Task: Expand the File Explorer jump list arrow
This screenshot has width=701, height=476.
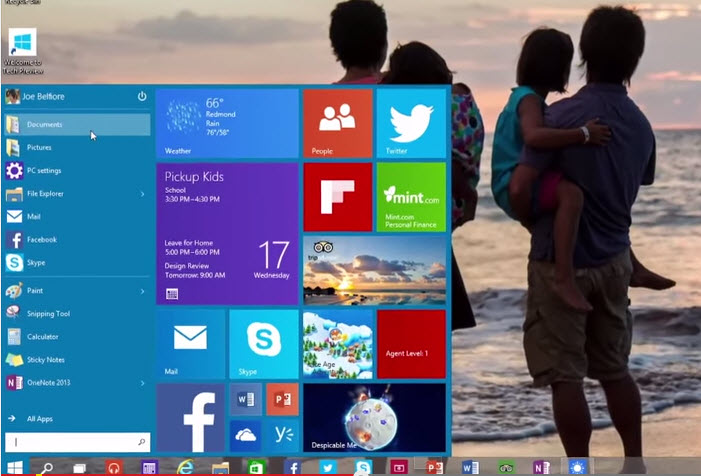Action: pyautogui.click(x=142, y=193)
